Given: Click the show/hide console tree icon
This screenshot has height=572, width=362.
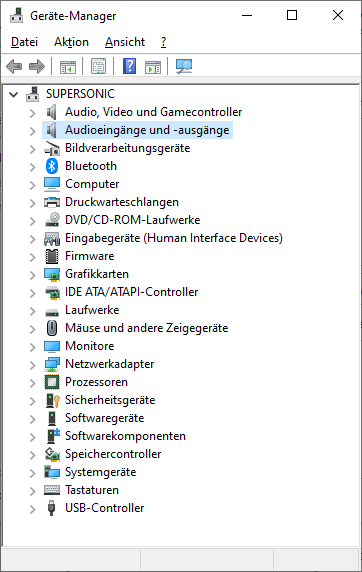Looking at the screenshot, I should point(68,67).
